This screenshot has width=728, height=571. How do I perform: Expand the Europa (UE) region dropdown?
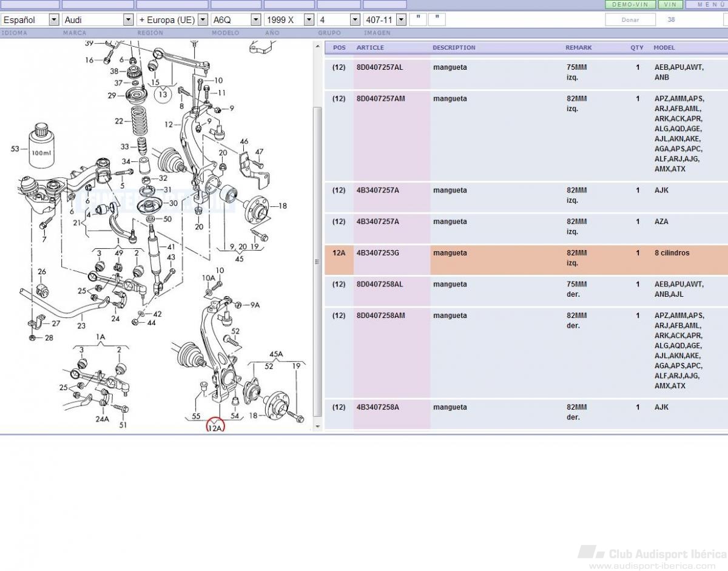pyautogui.click(x=172, y=19)
